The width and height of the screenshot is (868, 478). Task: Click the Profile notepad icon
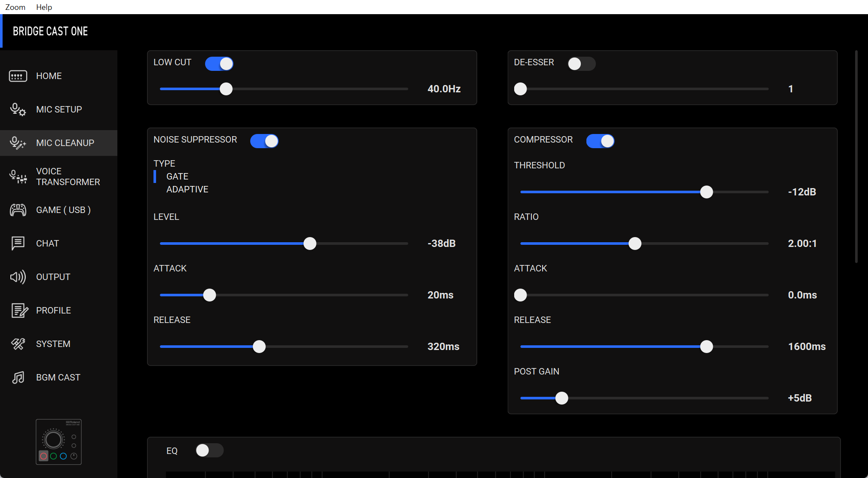tap(19, 311)
